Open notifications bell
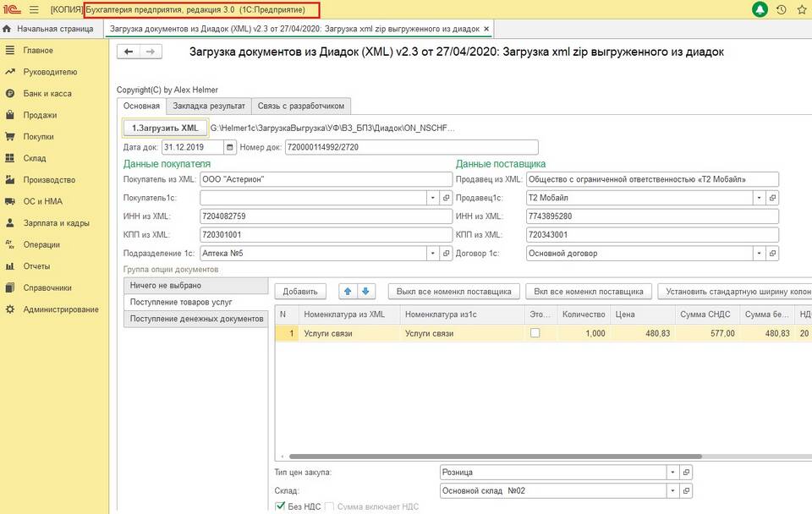This screenshot has width=812, height=514. tap(760, 9)
